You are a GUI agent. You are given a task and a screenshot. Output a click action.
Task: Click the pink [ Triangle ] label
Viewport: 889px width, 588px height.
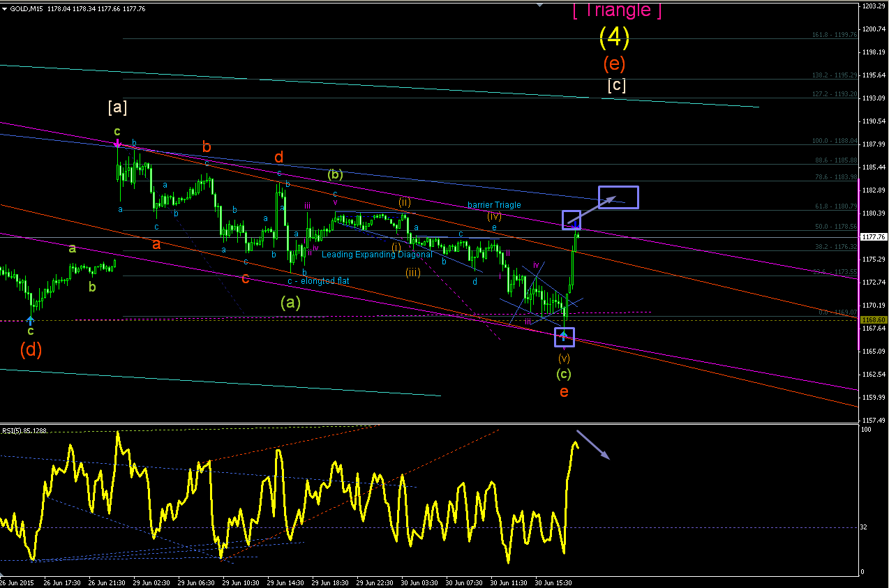click(616, 10)
